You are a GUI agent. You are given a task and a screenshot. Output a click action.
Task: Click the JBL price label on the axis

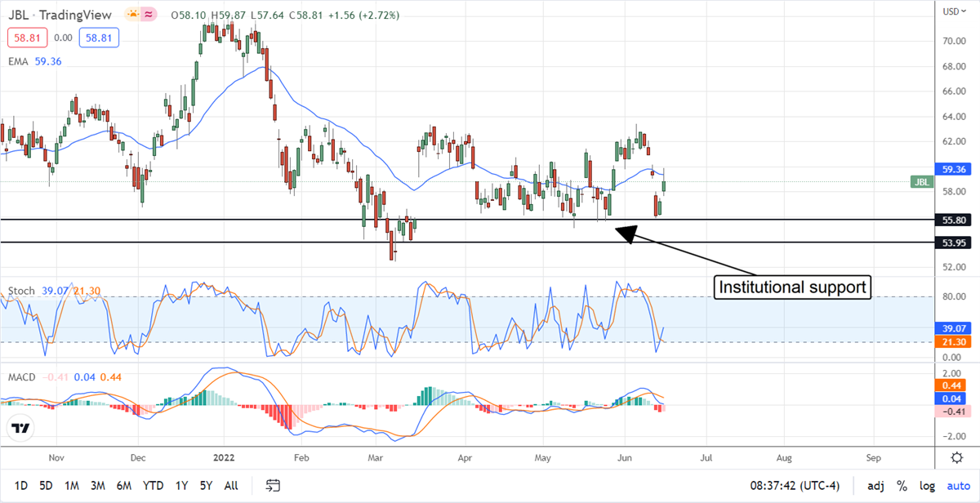921,182
